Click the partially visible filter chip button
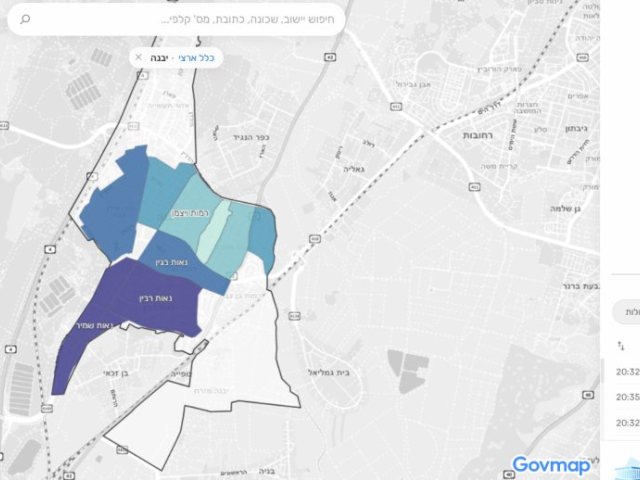This screenshot has height=480, width=640. (x=627, y=312)
